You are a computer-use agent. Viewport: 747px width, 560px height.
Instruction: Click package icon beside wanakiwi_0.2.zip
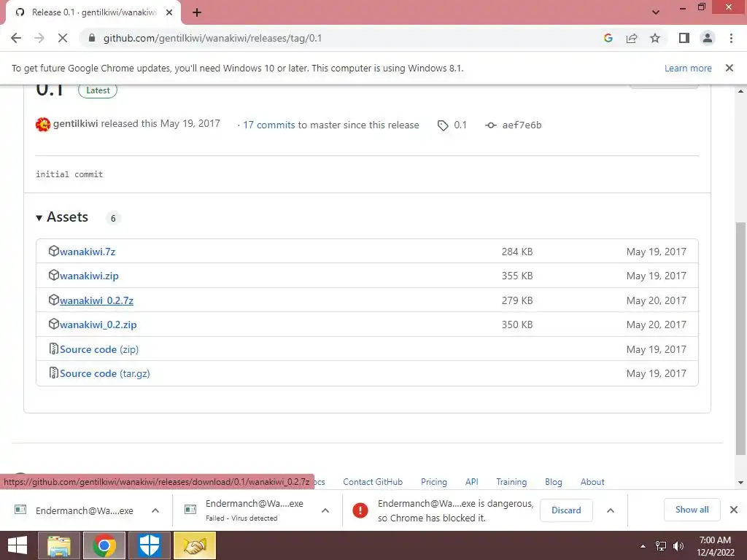coord(54,324)
